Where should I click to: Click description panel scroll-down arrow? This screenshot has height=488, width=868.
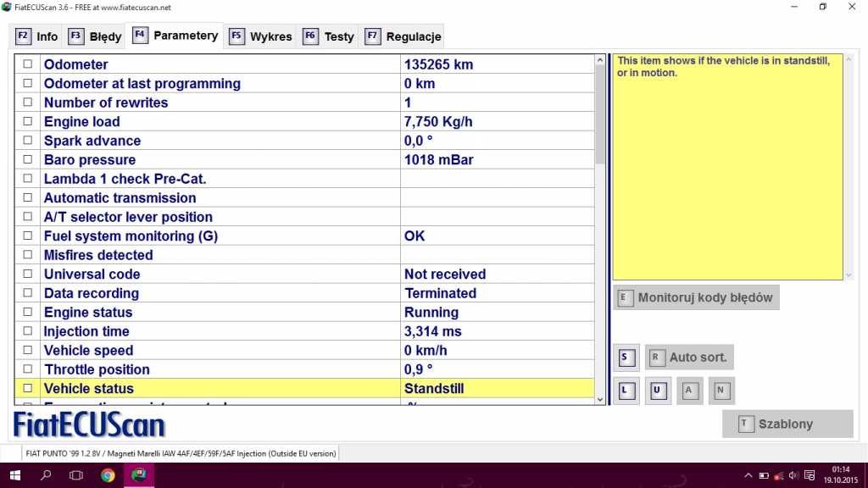point(849,274)
